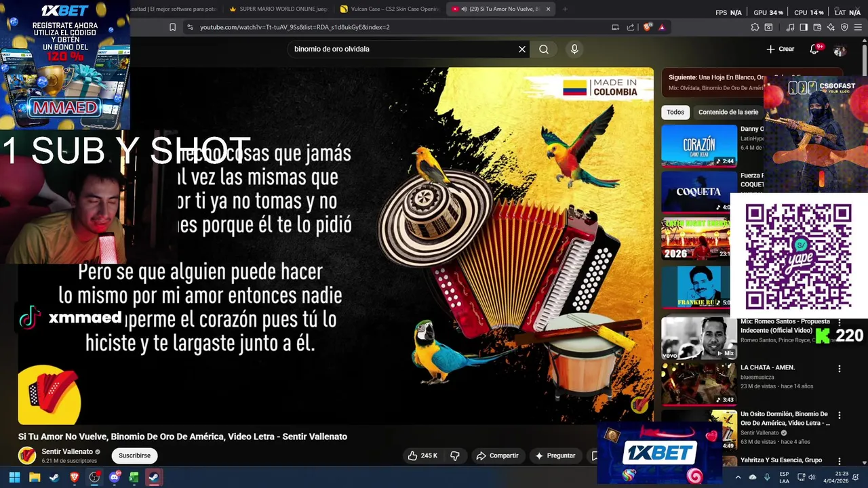Click the Sentir Vallenato channel avatar
This screenshot has height=488, width=868.
click(x=27, y=455)
